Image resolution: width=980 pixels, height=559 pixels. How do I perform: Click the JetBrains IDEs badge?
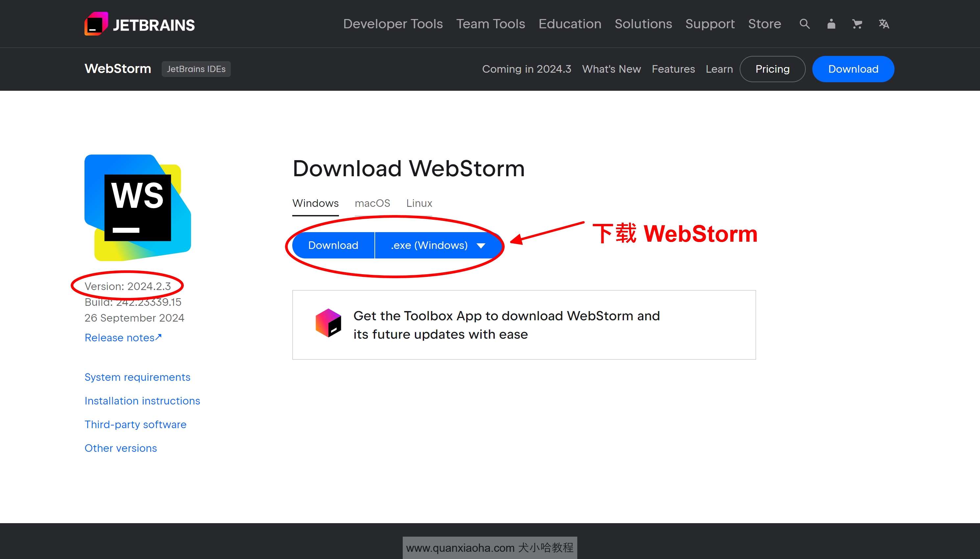196,69
